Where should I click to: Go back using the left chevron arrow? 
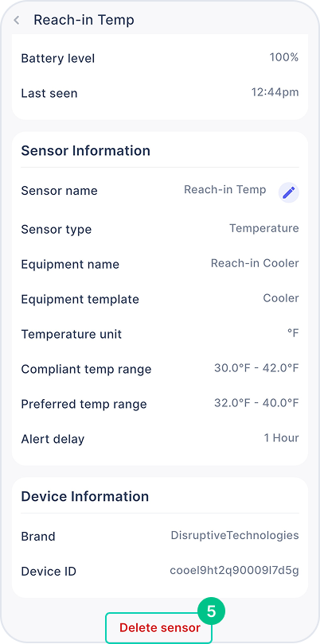(x=17, y=20)
